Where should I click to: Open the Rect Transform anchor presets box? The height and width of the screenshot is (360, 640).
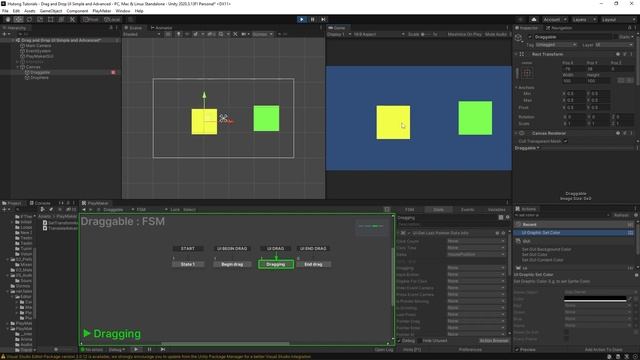click(527, 73)
